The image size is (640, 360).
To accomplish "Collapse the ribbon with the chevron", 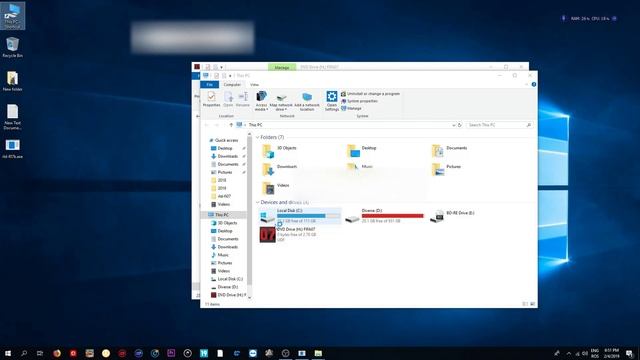I will click(527, 84).
